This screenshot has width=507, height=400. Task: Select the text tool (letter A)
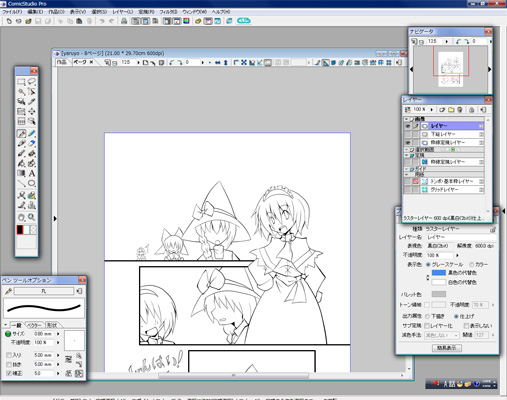pyautogui.click(x=32, y=173)
